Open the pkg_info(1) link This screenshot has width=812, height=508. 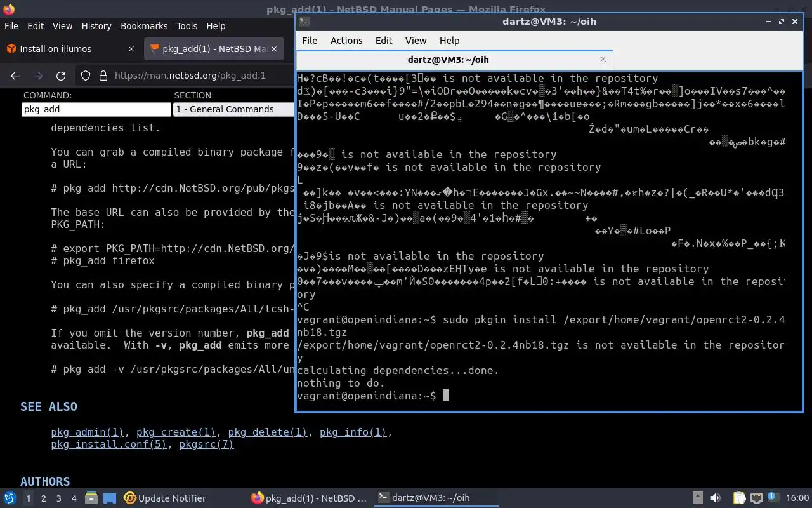353,432
